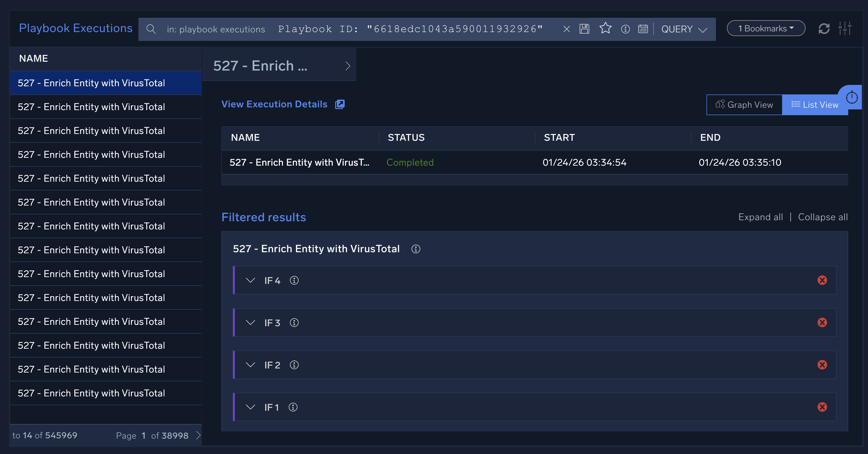
Task: Expand the IF 2 step chevron
Action: [x=251, y=365]
